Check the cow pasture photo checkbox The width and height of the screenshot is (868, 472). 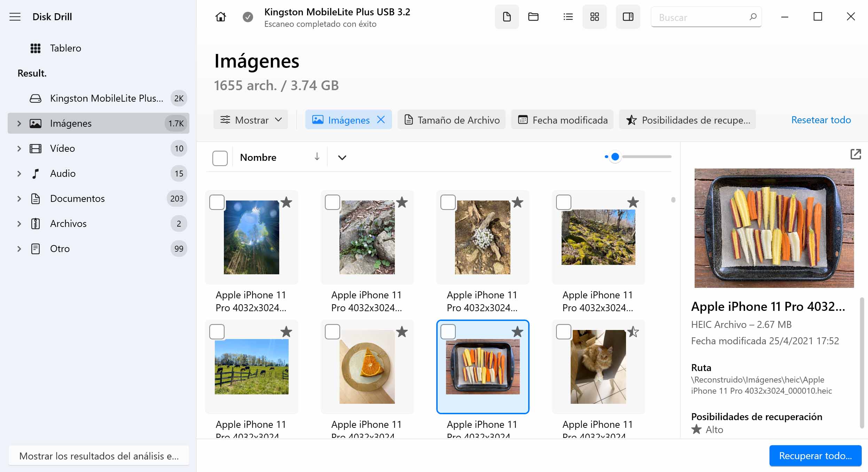point(217,332)
